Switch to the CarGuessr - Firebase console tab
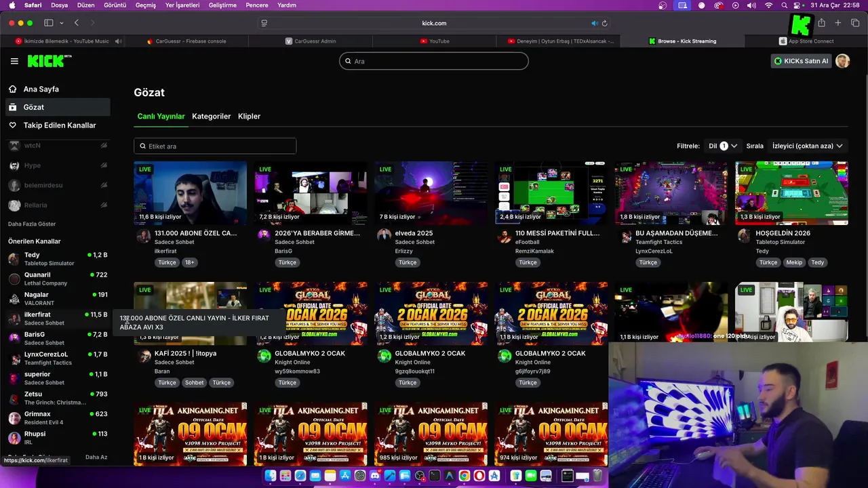Image resolution: width=868 pixels, height=488 pixels. coord(186,41)
